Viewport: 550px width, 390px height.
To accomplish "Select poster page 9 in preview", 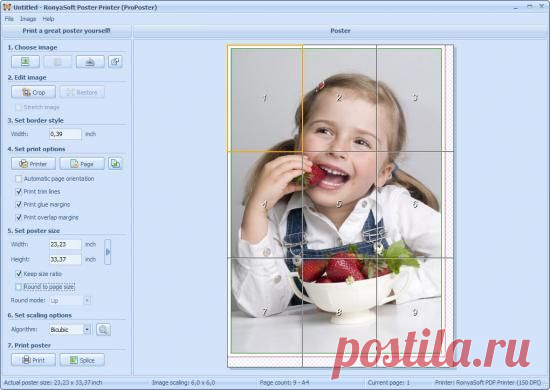I will (415, 312).
